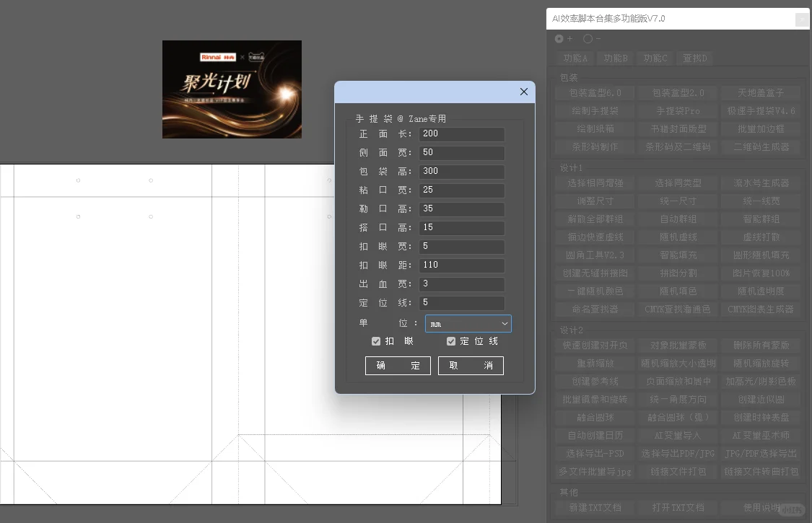Switch to the 功能B tab
Screen dimensions: 812x523
coord(615,58)
